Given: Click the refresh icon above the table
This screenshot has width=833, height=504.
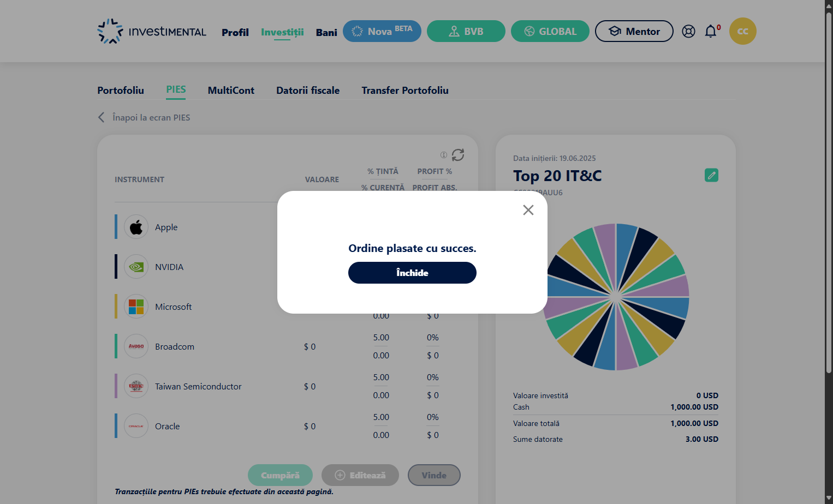Looking at the screenshot, I should (x=458, y=155).
